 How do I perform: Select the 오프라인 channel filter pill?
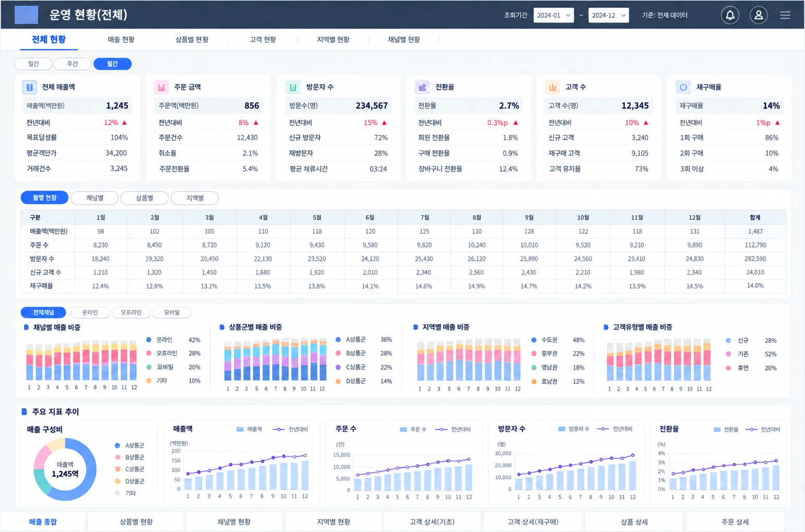131,312
